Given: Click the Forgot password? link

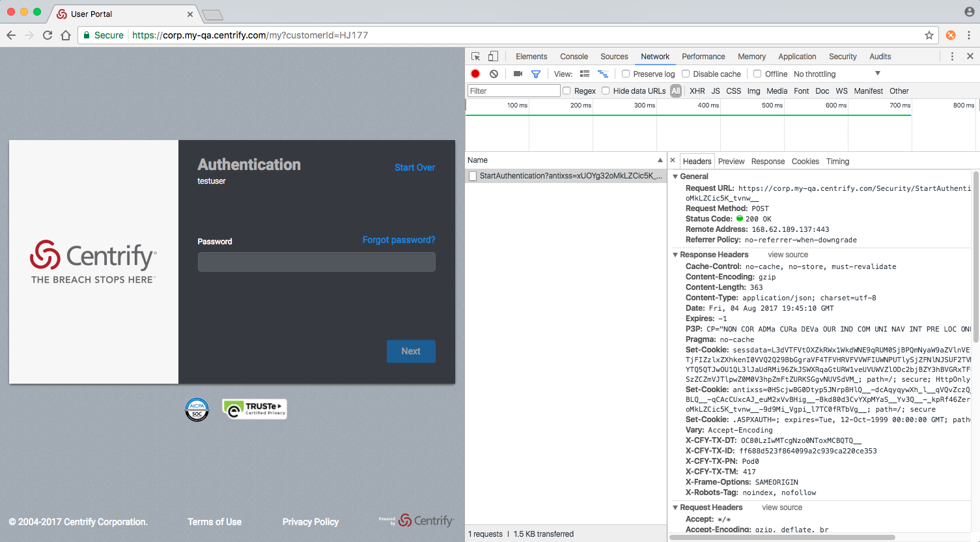Looking at the screenshot, I should [x=399, y=240].
